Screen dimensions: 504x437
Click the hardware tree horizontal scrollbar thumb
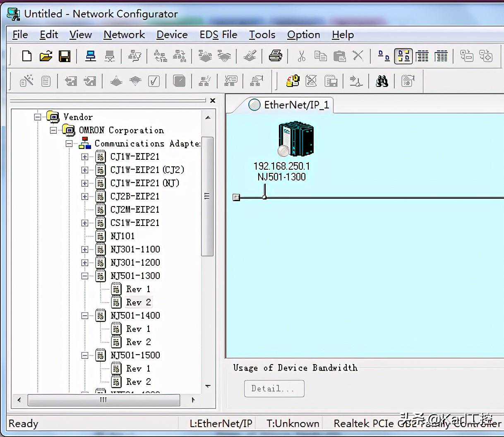pos(103,400)
